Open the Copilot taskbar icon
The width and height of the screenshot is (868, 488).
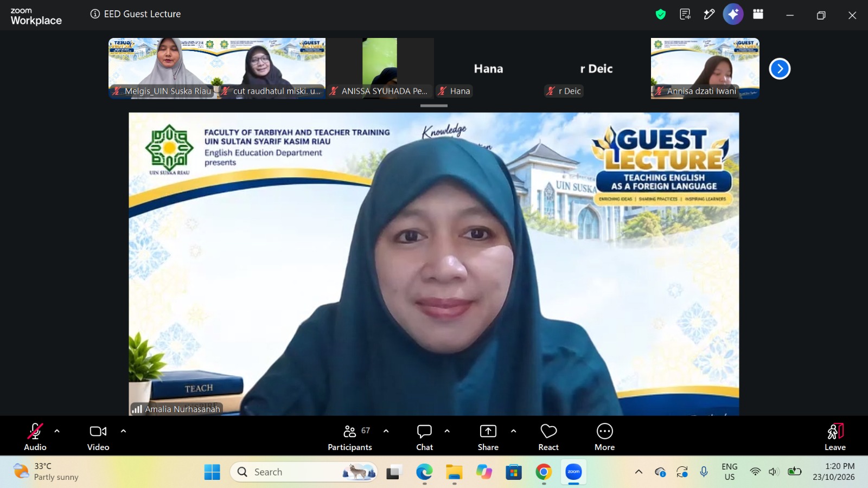(x=484, y=472)
